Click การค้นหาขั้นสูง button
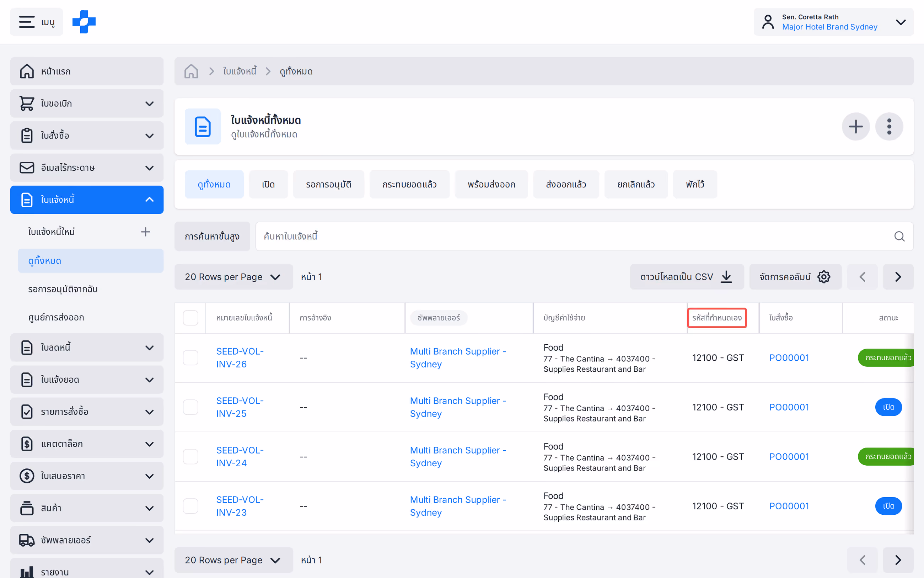The width and height of the screenshot is (924, 578). click(212, 236)
